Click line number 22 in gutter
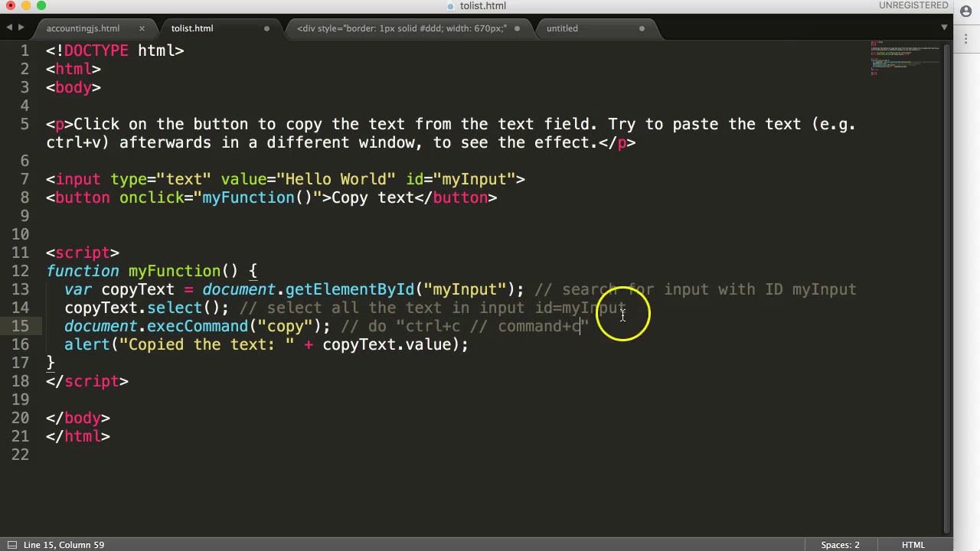 [21, 455]
